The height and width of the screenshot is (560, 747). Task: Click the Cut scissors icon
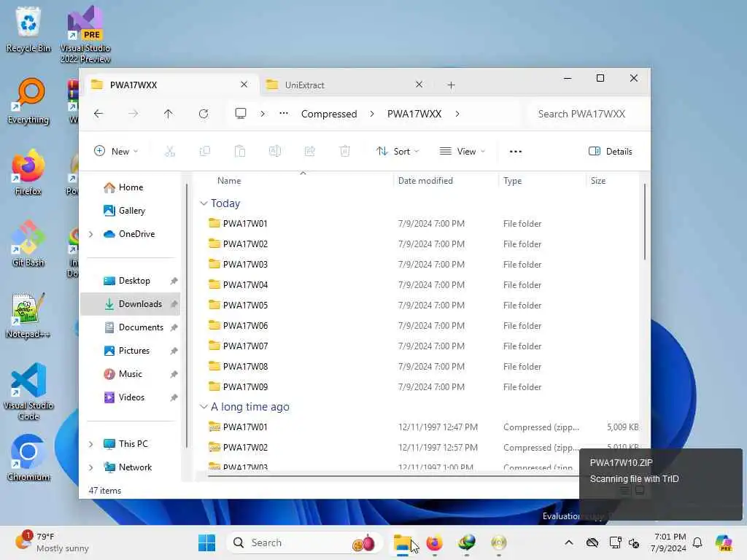tap(169, 152)
